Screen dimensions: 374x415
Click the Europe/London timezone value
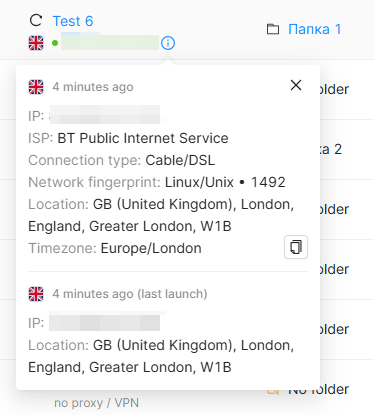pyautogui.click(x=151, y=249)
